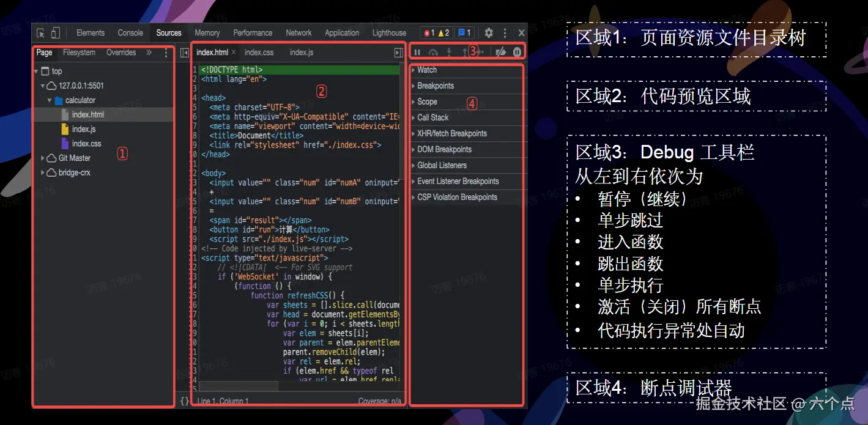Open the red error count badge
868x425 pixels.
coord(429,33)
